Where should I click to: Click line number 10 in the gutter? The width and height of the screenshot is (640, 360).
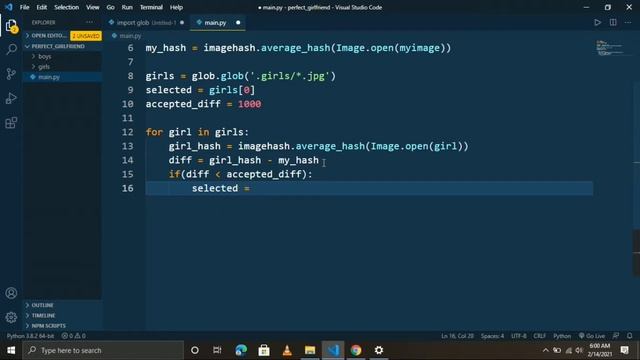point(128,104)
